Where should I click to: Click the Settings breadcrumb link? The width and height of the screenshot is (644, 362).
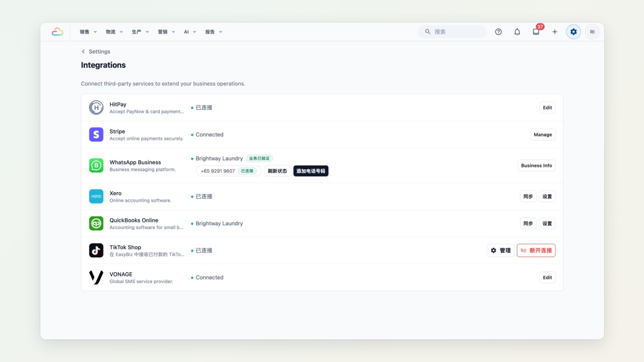tap(99, 51)
